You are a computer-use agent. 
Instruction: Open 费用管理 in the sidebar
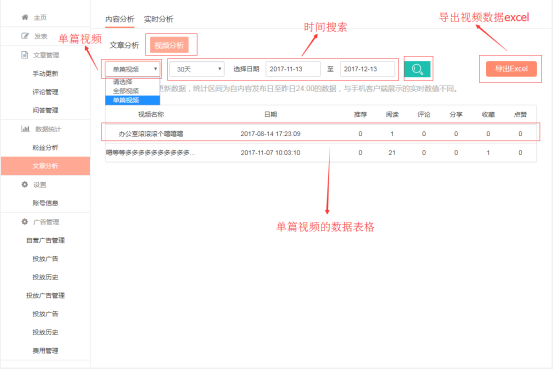point(45,351)
